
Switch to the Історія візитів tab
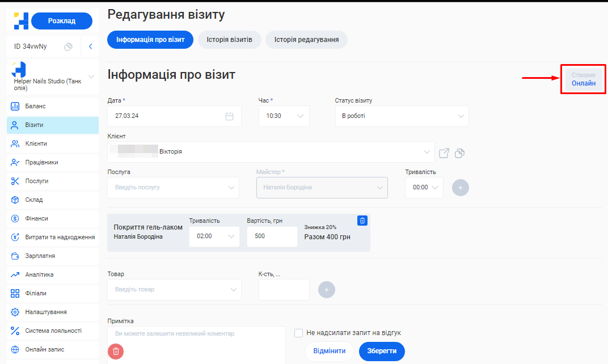[x=229, y=40]
